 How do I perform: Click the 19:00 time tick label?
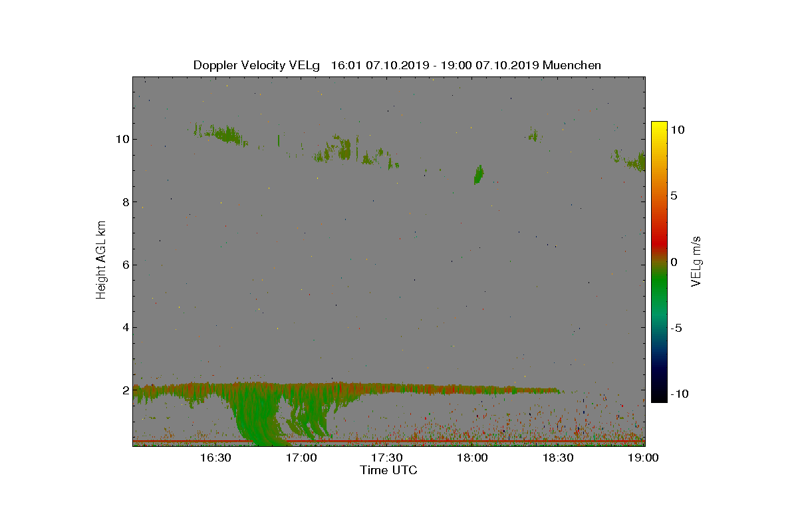coord(643,458)
